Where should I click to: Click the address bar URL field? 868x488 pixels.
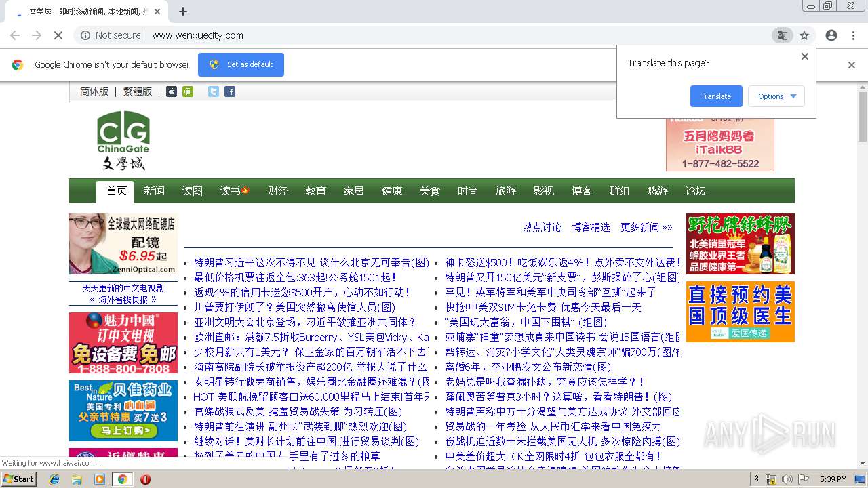click(434, 35)
